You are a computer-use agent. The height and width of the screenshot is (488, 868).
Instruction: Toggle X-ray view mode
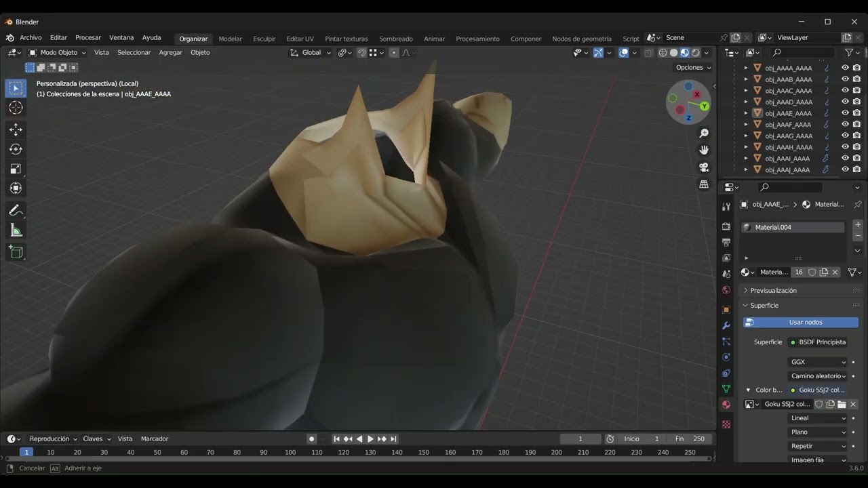pos(649,53)
